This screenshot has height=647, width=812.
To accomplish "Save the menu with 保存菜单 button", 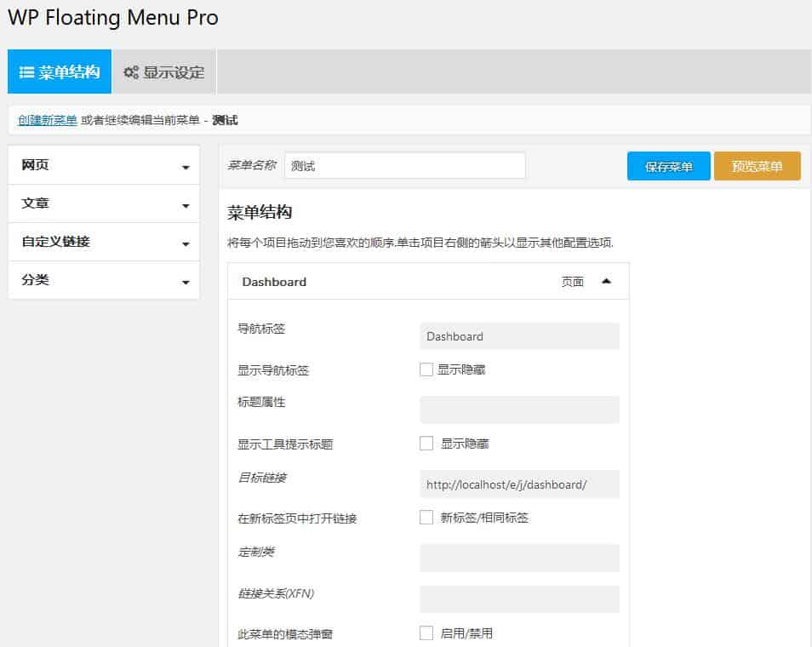I will [x=668, y=166].
